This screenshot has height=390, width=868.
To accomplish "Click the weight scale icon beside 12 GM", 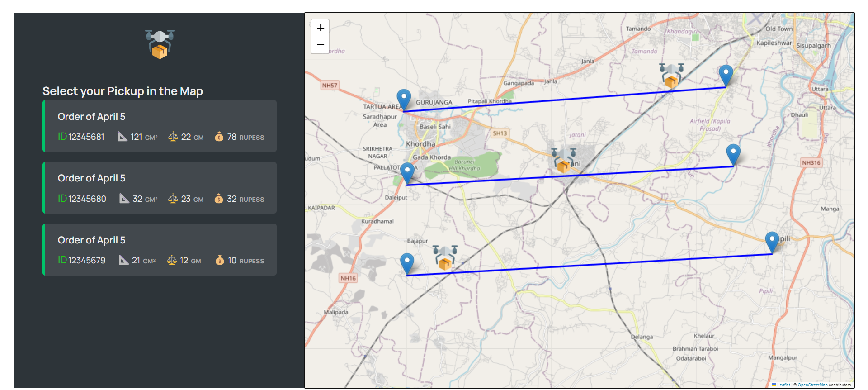I will point(172,260).
